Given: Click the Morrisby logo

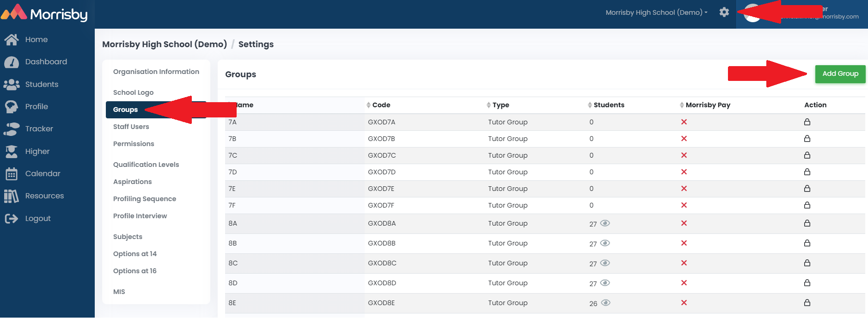Looking at the screenshot, I should click(x=44, y=13).
